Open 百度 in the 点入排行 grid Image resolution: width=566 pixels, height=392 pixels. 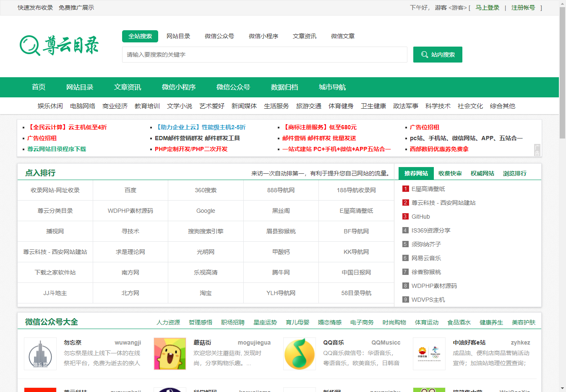130,190
